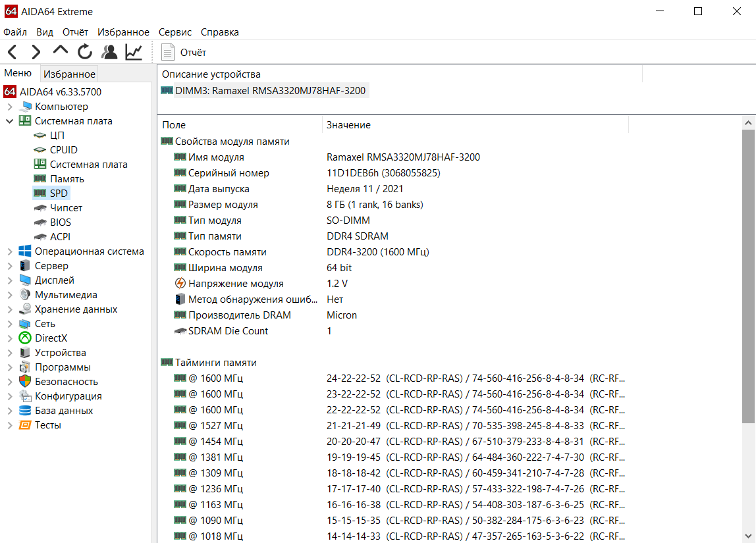Go back with the left arrow toolbar icon

[13, 52]
